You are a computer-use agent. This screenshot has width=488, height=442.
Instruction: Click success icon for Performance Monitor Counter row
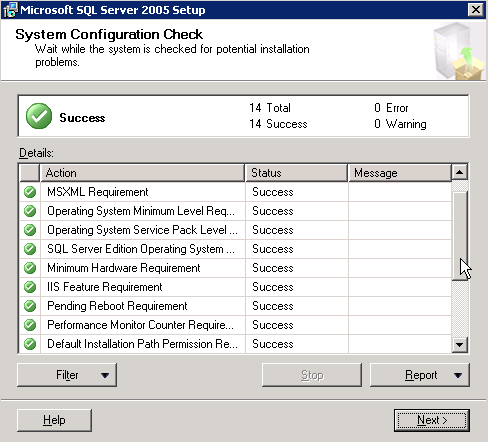(30, 325)
